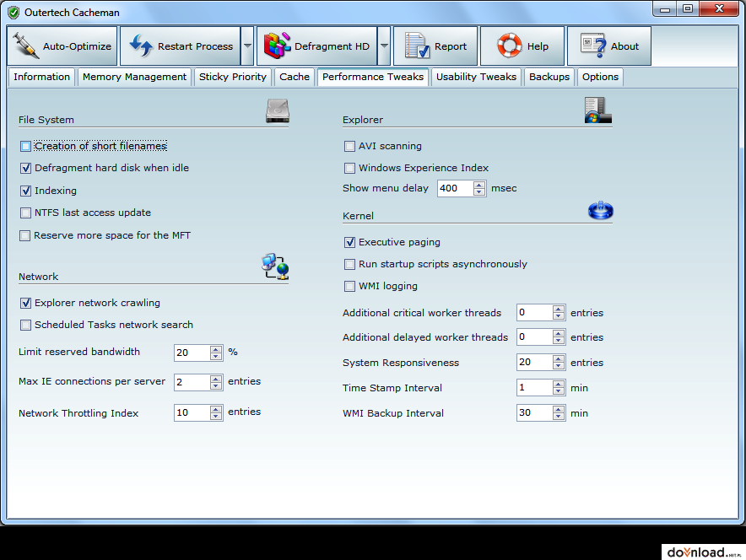This screenshot has height=560, width=746.
Task: Maximize the Cacheman window
Action: (688, 9)
